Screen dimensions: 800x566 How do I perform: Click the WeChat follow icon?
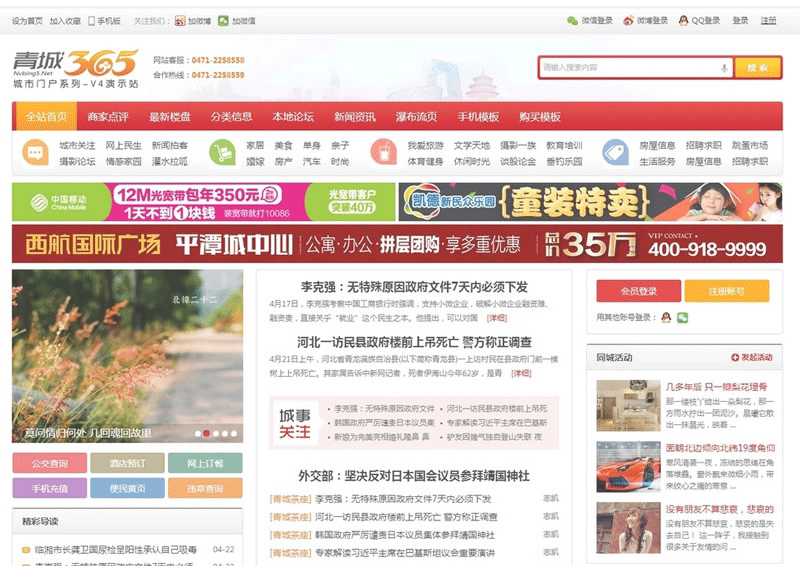pos(223,21)
